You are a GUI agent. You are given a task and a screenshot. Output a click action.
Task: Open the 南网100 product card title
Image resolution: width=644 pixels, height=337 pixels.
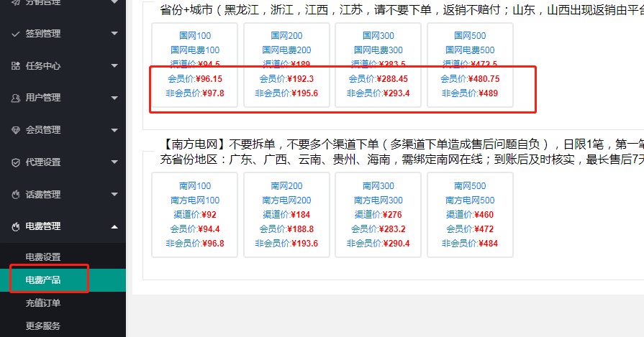[x=195, y=185]
